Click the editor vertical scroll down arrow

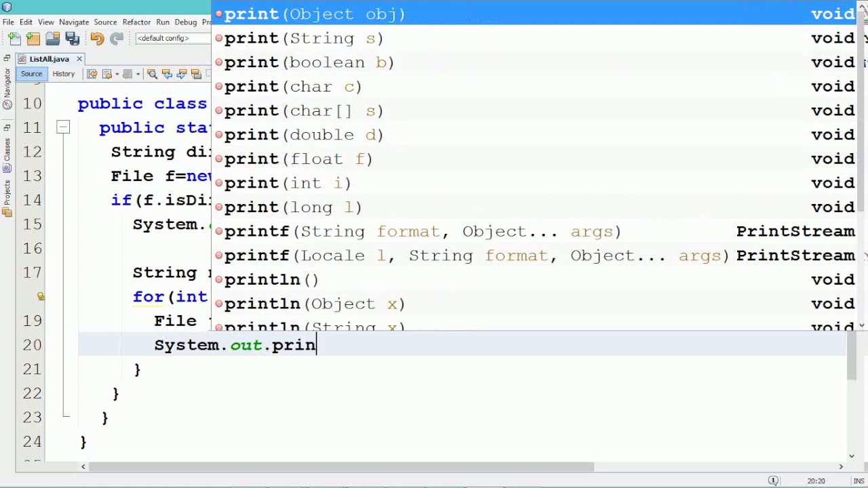[852, 456]
